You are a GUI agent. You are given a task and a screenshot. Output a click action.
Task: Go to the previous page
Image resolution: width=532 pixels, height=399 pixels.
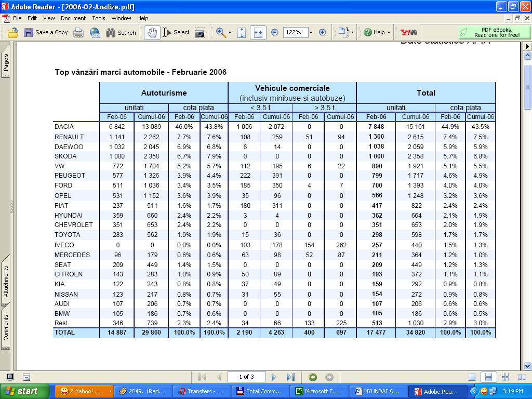pos(219,377)
